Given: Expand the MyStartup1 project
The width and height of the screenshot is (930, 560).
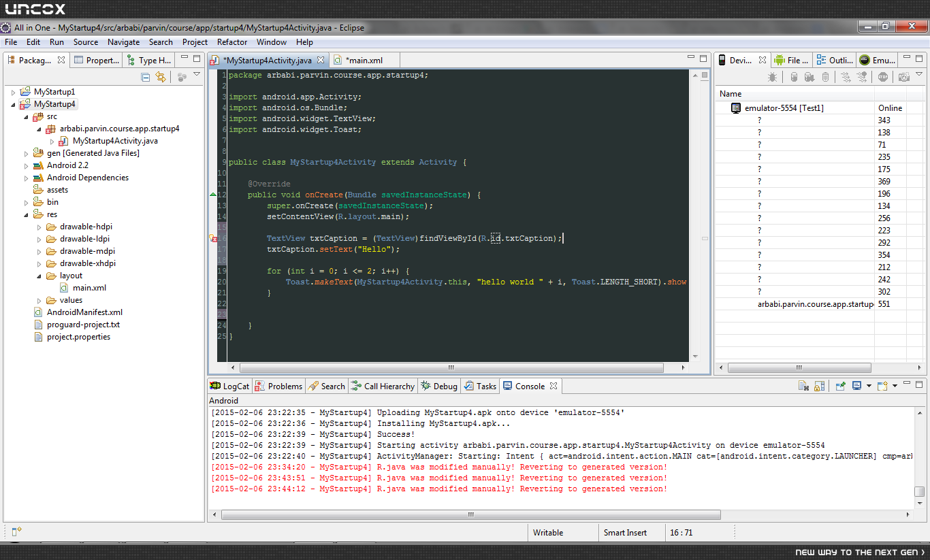Looking at the screenshot, I should [x=13, y=92].
